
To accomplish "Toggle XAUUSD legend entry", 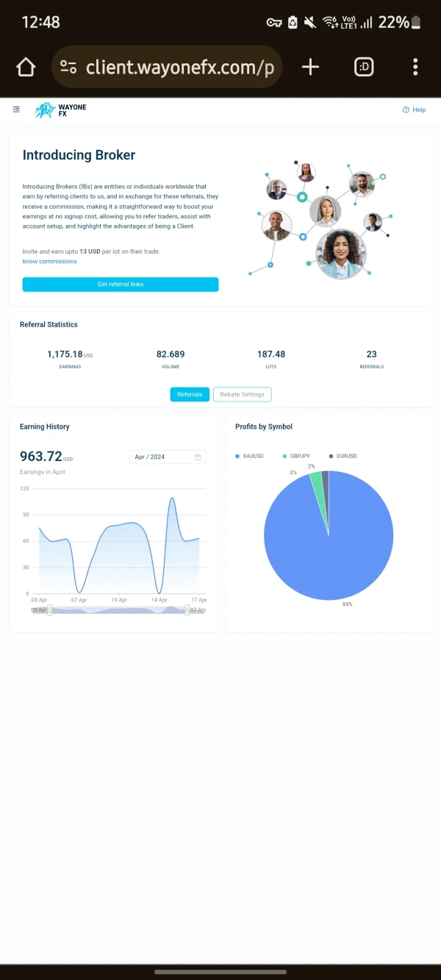I will point(249,457).
